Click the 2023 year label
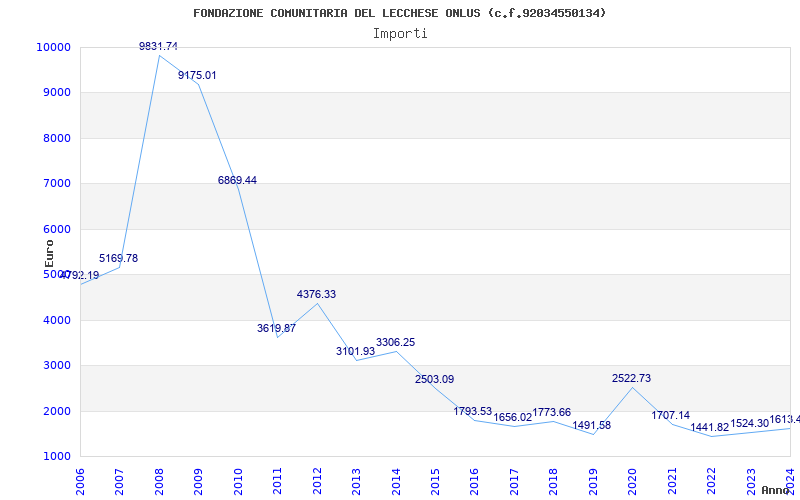This screenshot has width=800, height=500. (751, 481)
